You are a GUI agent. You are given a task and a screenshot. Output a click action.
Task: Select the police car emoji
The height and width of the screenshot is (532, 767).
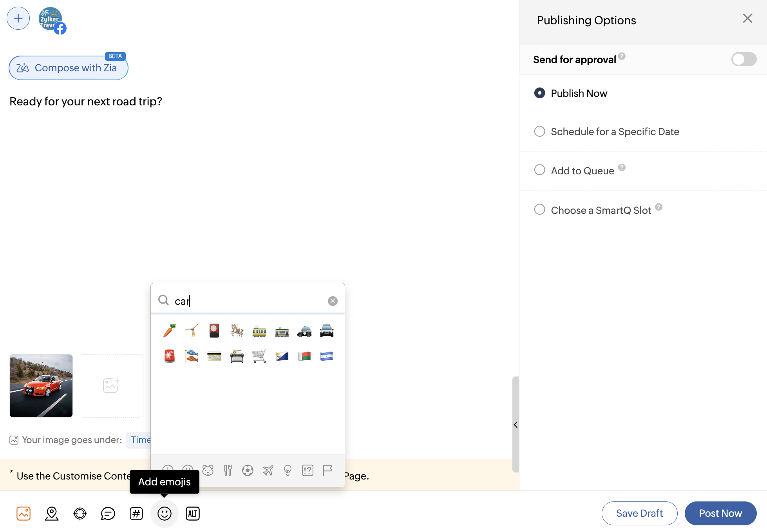click(x=304, y=331)
